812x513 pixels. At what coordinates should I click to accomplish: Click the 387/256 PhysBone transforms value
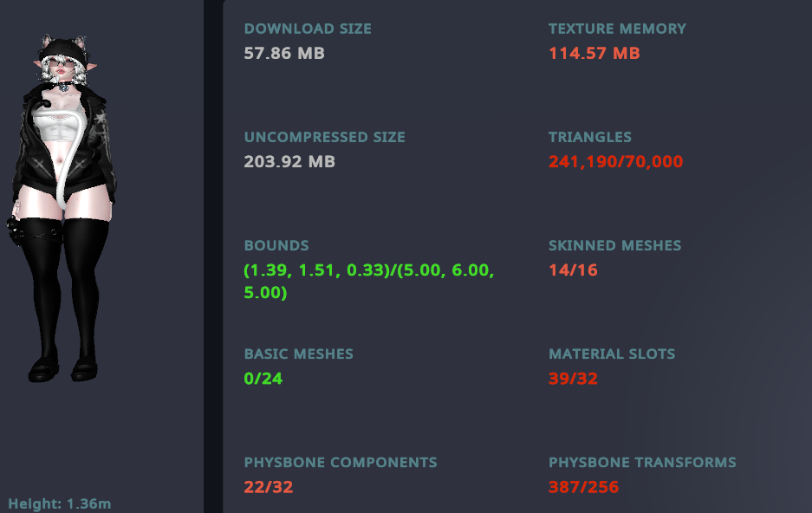[x=583, y=487]
